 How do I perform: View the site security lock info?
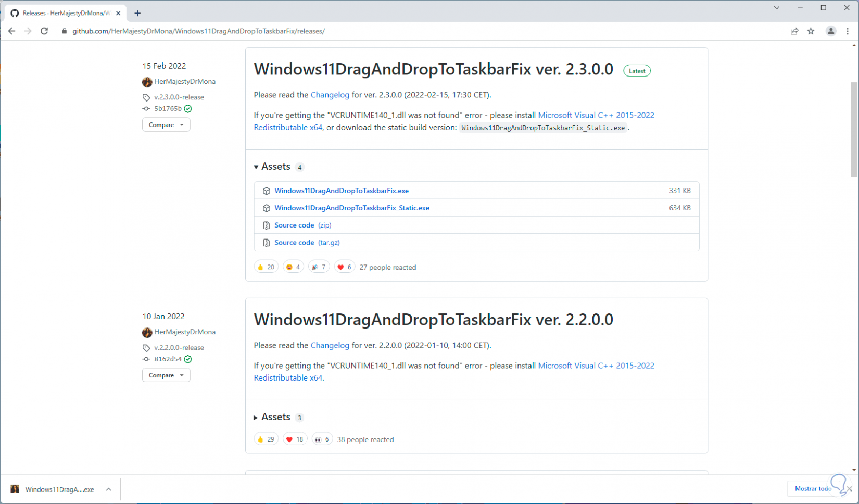65,31
